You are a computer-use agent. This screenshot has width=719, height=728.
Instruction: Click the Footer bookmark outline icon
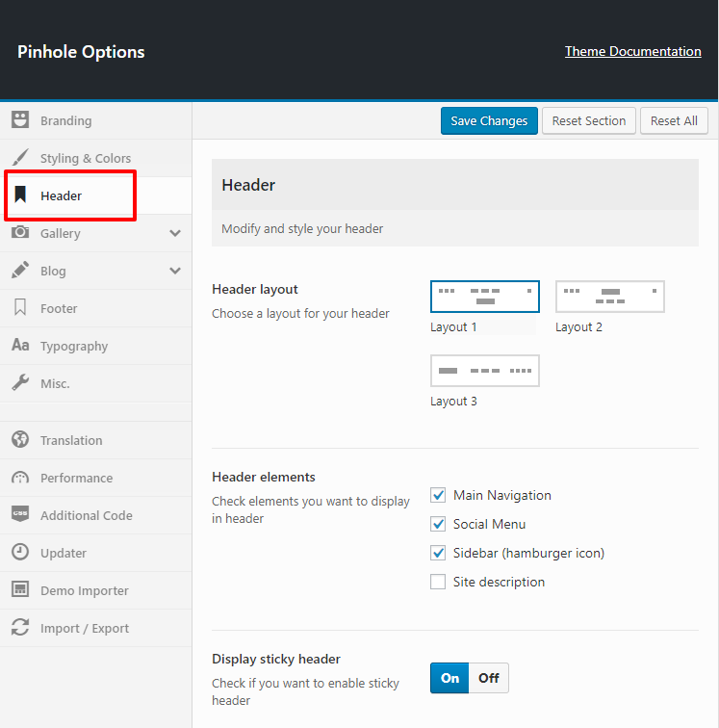click(20, 307)
